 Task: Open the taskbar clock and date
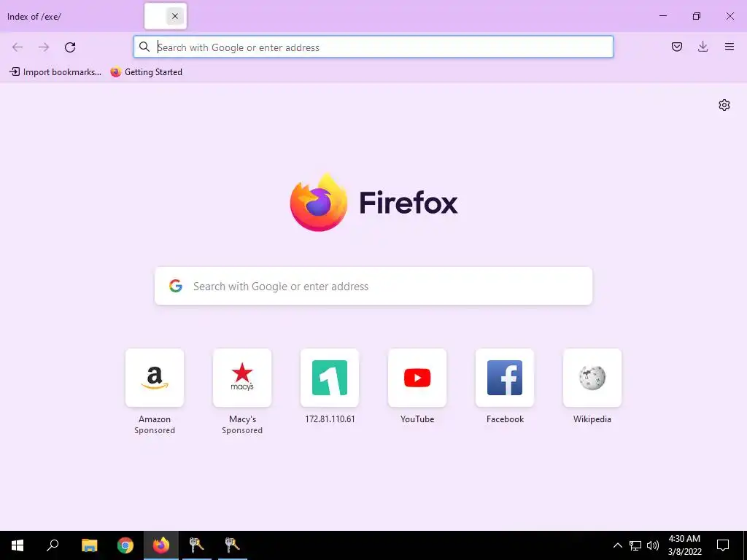pyautogui.click(x=684, y=545)
